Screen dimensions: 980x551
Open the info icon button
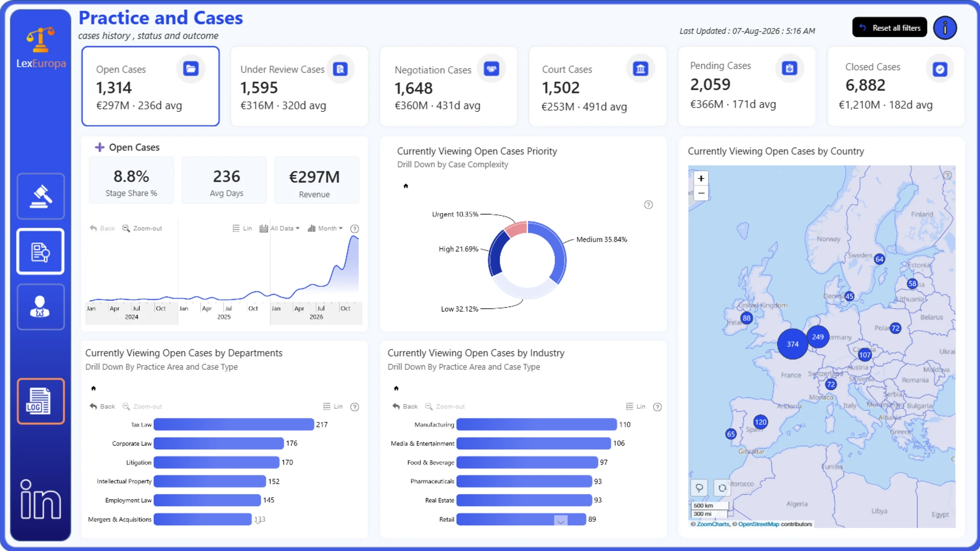(x=945, y=28)
